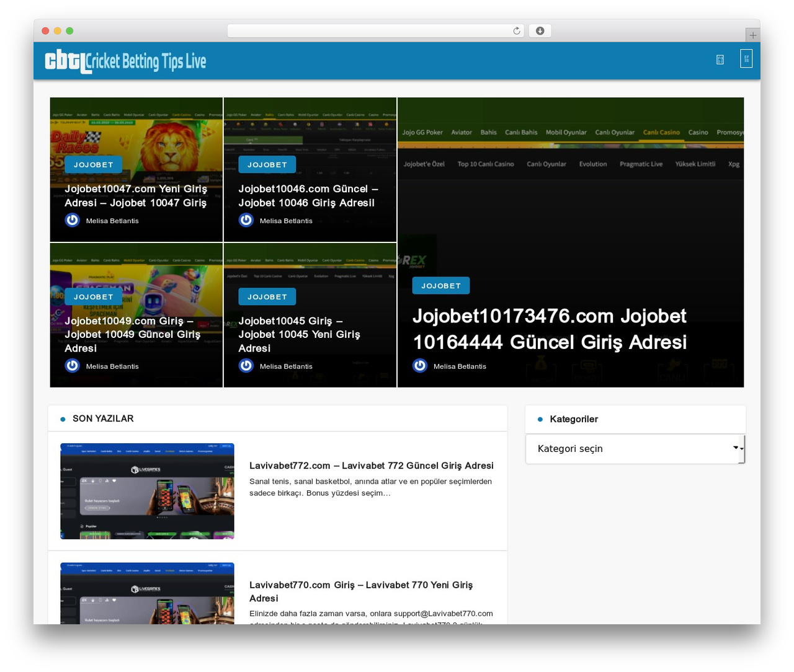The width and height of the screenshot is (794, 672).
Task: Click Melisa Betlantis name on Jojobet10173476.com card
Action: 460,366
